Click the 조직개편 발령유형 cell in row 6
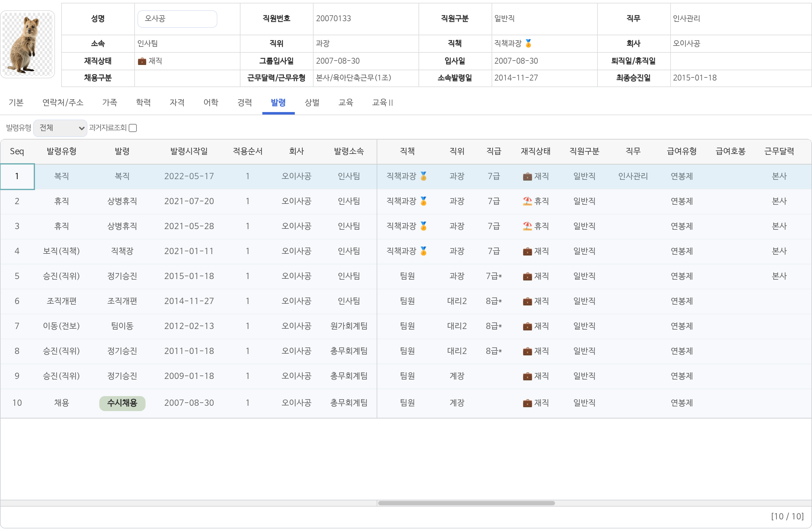The image size is (812, 530). tap(62, 301)
